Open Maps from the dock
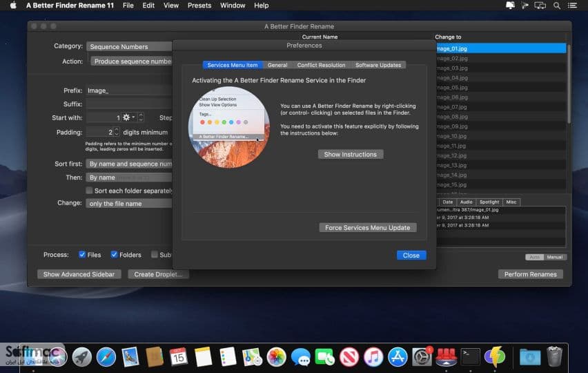Screen dimensions: 588x373 (252, 356)
